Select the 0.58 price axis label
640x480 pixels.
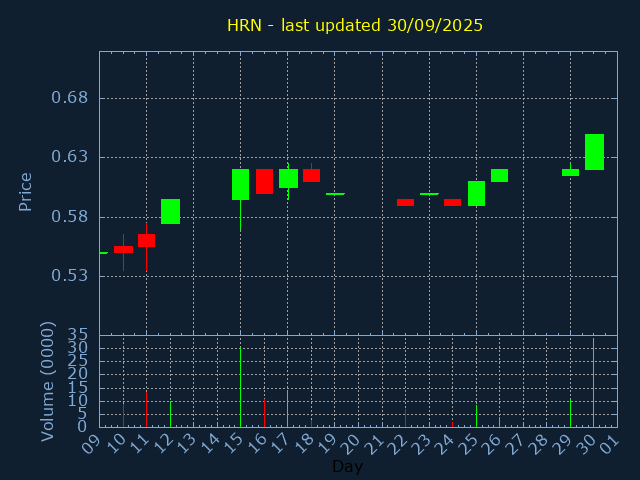click(69, 217)
